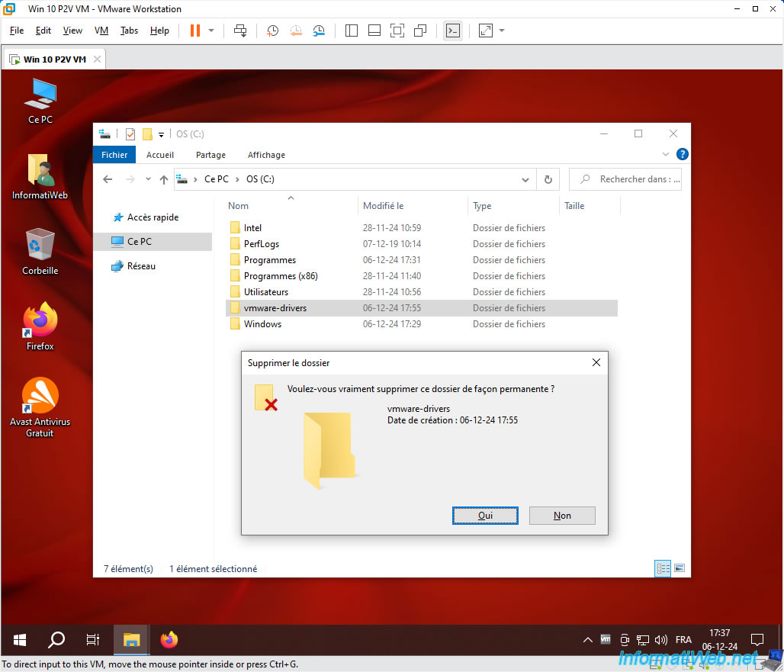
Task: Toggle the VMware library sidebar
Action: click(x=352, y=31)
